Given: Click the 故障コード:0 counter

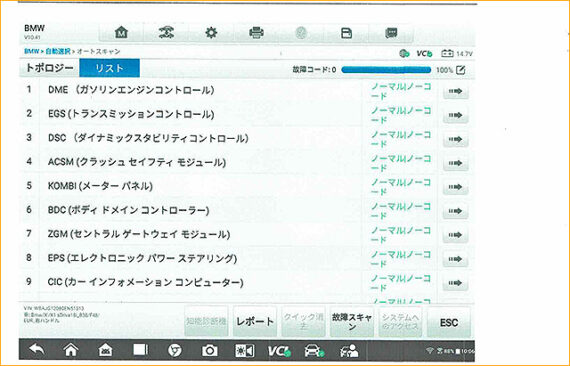Looking at the screenshot, I should pos(314,69).
